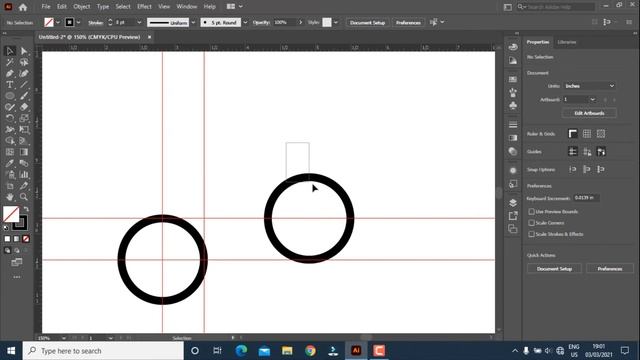
Task: Switch to the Libraries tab
Action: click(x=567, y=42)
